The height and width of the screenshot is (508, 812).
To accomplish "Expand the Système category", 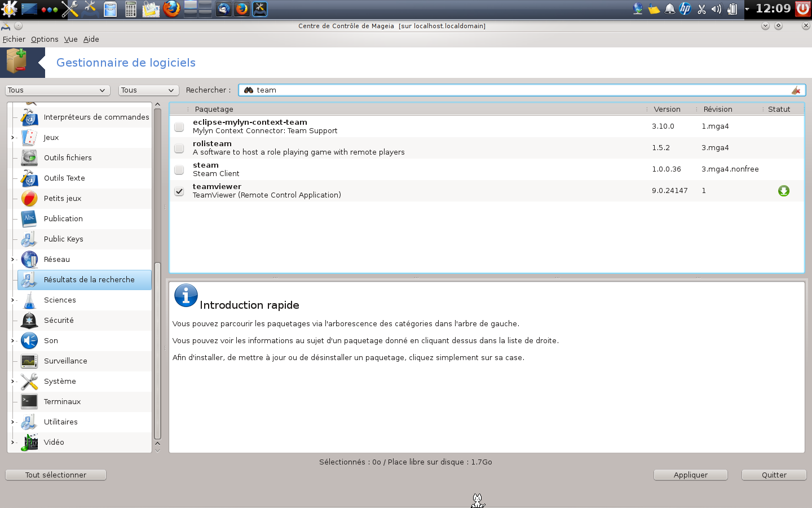I will 13,381.
